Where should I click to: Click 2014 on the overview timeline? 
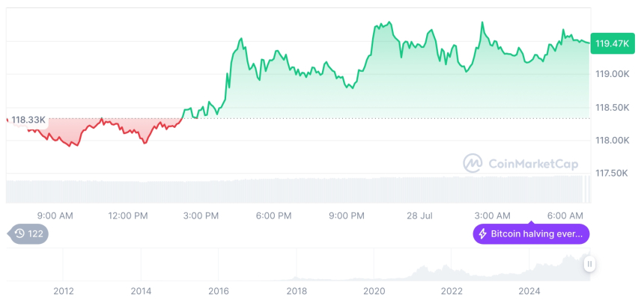[x=141, y=291]
